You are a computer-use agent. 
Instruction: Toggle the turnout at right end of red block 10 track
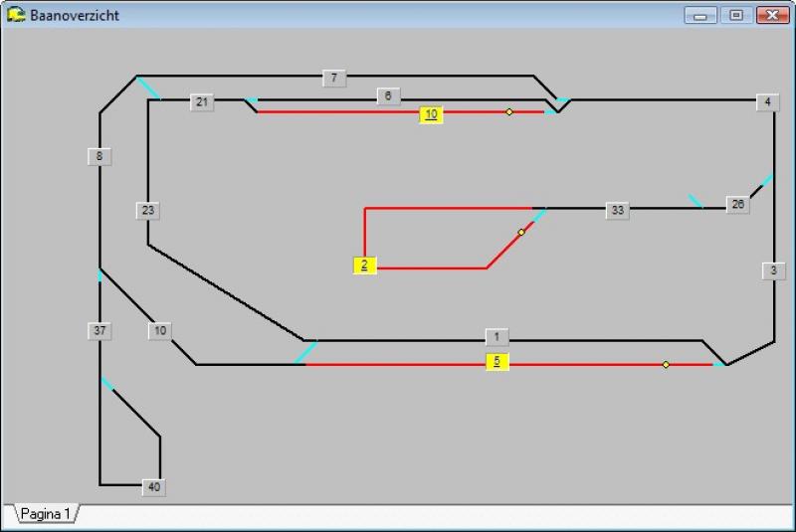(551, 112)
